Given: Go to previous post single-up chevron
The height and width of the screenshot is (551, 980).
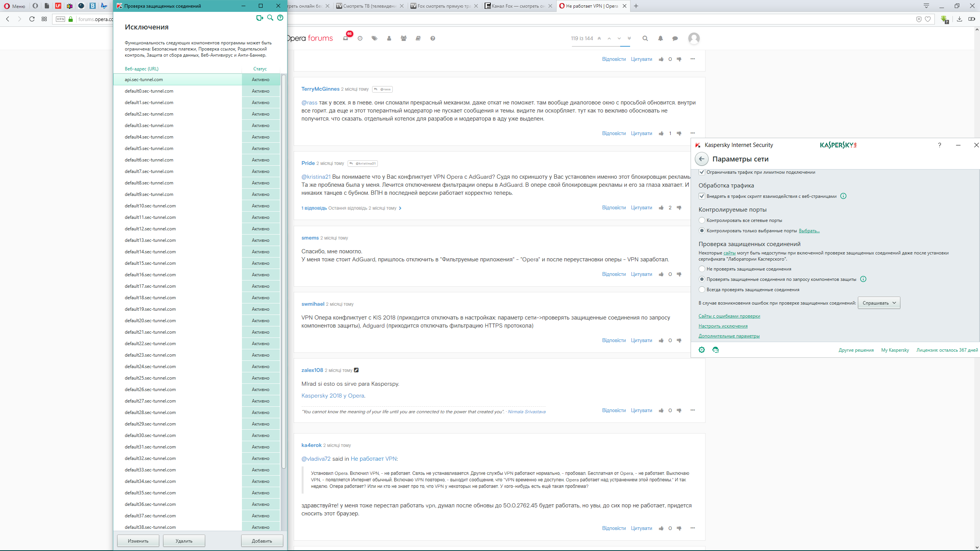Looking at the screenshot, I should coord(609,38).
